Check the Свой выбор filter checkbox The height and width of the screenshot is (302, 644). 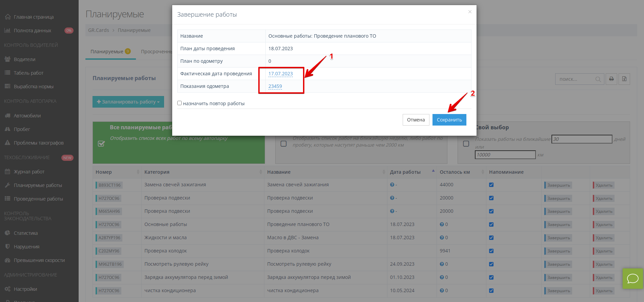466,144
